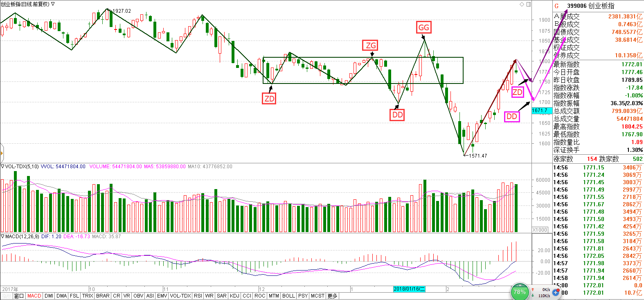Click the 涨家数 count 154
644x300 pixels.
(x=592, y=159)
